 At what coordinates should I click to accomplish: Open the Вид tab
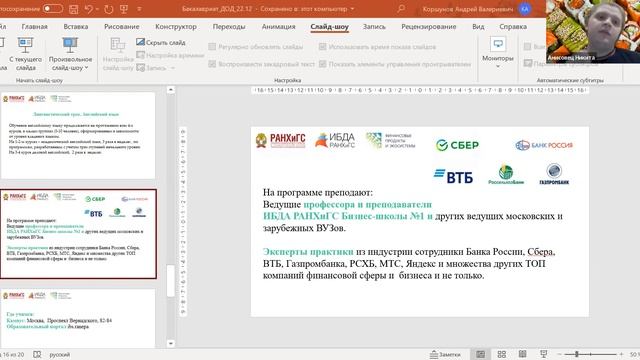click(x=478, y=27)
